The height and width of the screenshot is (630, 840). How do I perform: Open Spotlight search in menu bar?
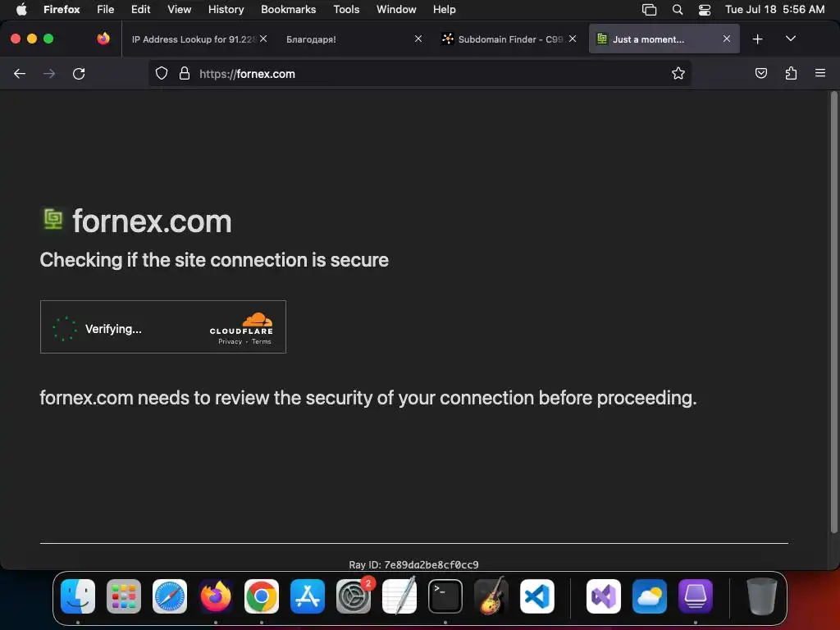pos(678,10)
